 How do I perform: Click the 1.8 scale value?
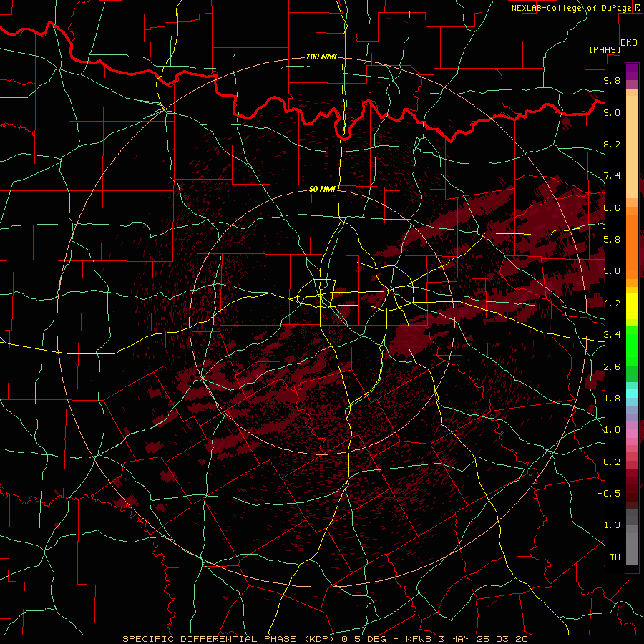(x=612, y=399)
